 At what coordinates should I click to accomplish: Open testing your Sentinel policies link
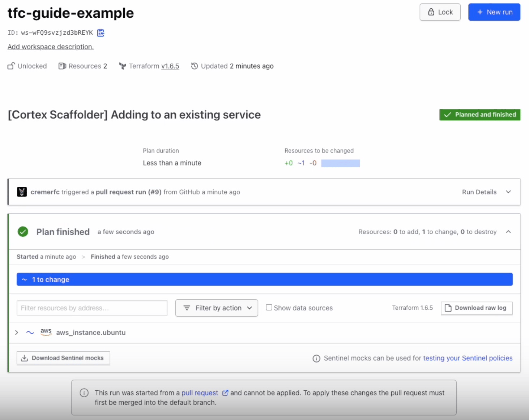click(468, 358)
